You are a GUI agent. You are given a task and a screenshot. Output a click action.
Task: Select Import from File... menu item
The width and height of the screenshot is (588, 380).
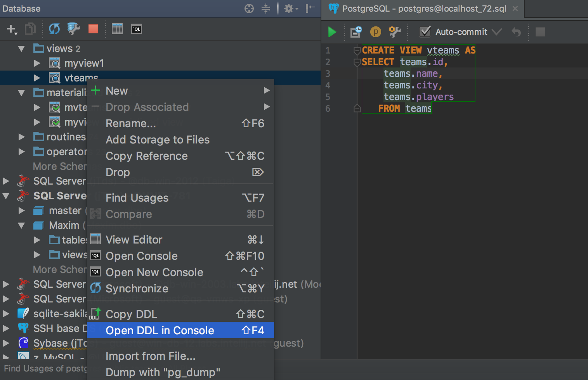tap(180, 356)
